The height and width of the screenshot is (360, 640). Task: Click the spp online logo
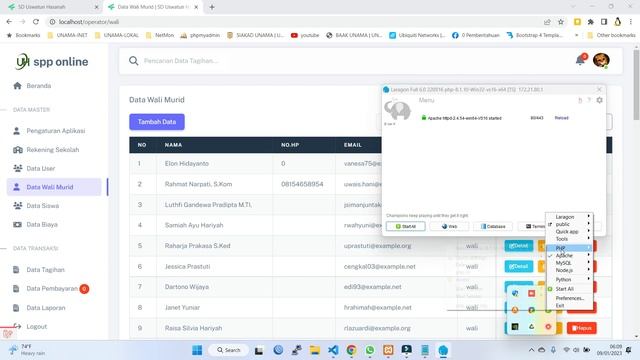tap(52, 62)
